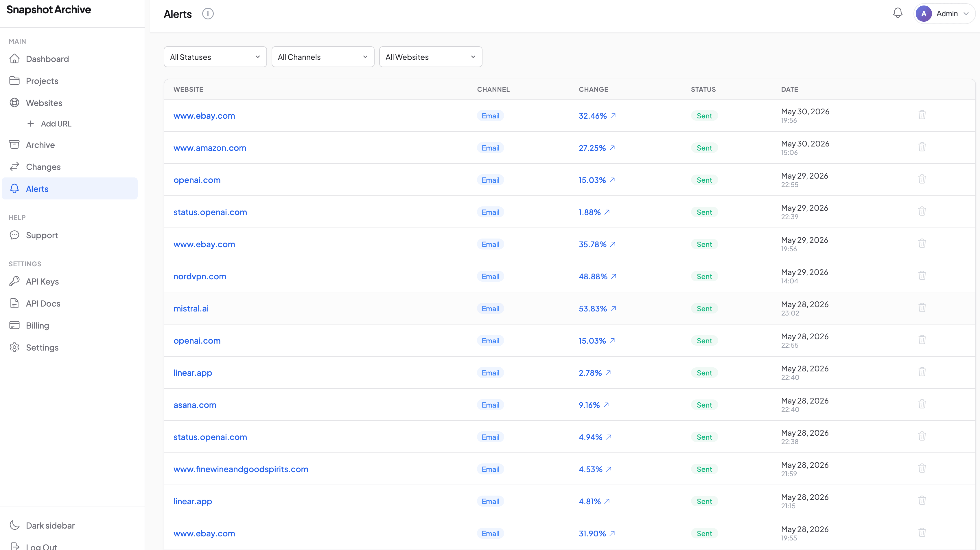View the 48.88% change details
This screenshot has height=550, width=980.
pos(597,276)
